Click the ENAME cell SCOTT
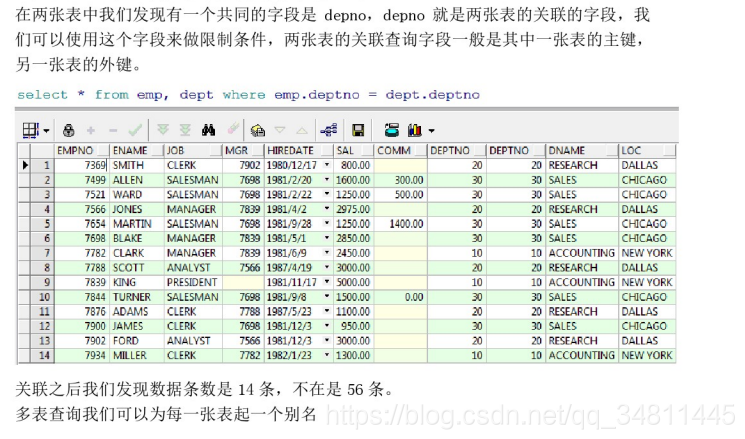Screen dimensions: 745x439 click(137, 267)
